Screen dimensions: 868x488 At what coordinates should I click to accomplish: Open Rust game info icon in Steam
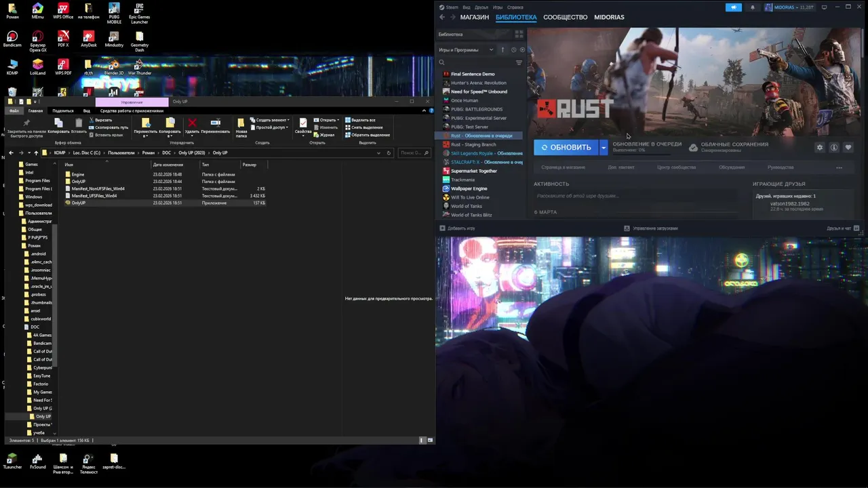[834, 147]
